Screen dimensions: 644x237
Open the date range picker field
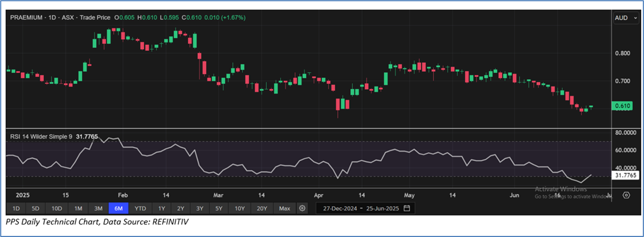click(x=365, y=208)
